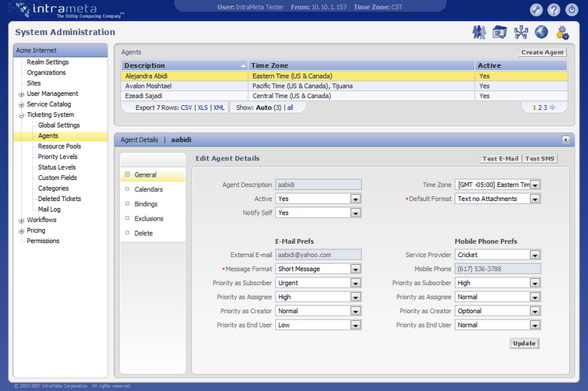The height and width of the screenshot is (391, 588).
Task: Open the globe icon in toolbar
Action: [541, 32]
